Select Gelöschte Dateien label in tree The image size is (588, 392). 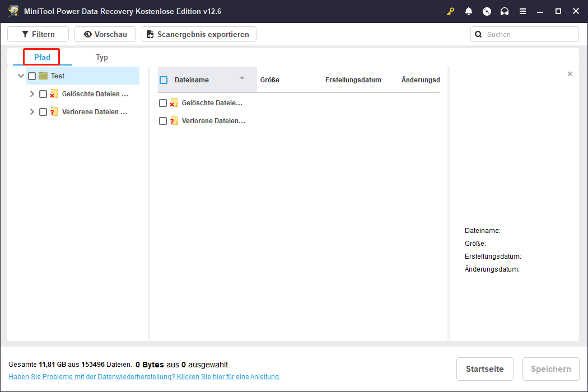[95, 94]
